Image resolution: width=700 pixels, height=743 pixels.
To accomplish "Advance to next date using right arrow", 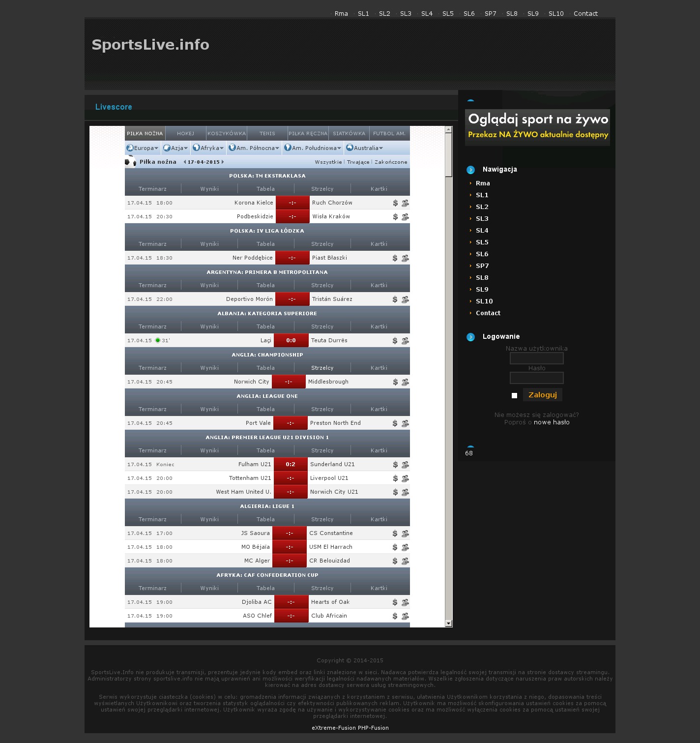I will pyautogui.click(x=223, y=162).
